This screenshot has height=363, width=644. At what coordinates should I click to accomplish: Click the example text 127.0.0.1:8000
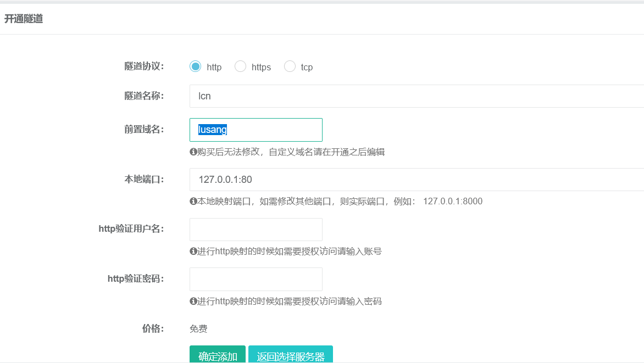pos(453,201)
